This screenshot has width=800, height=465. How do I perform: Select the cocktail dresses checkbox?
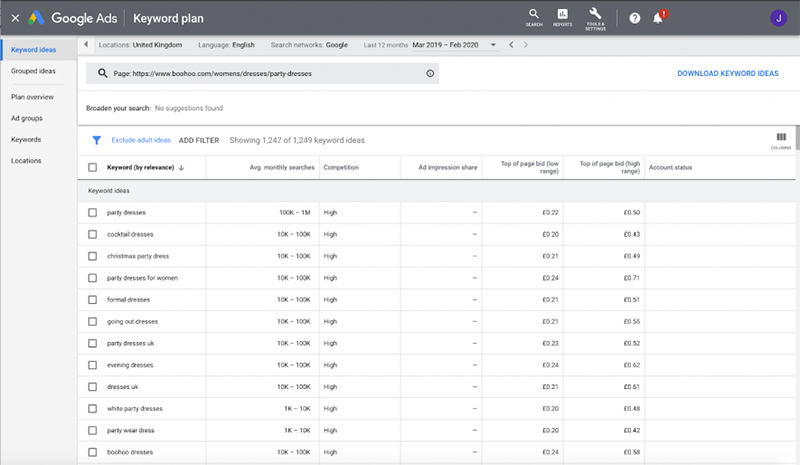point(92,234)
